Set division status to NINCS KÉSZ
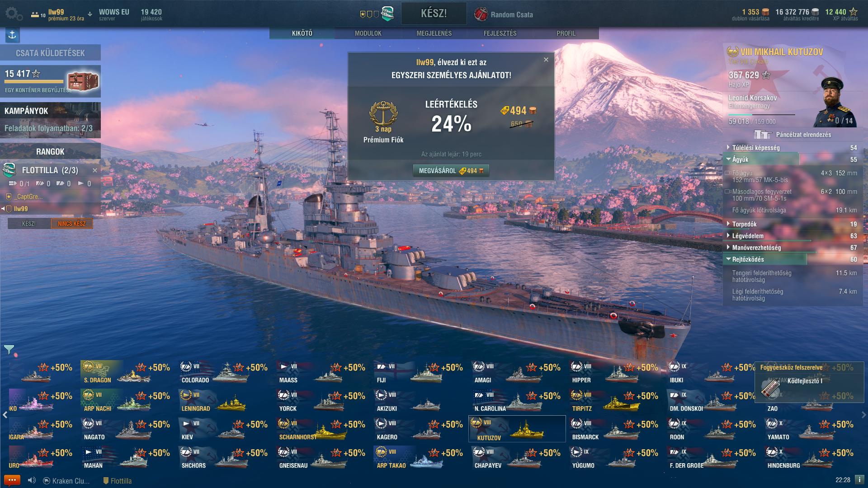The height and width of the screenshot is (488, 868). [71, 224]
